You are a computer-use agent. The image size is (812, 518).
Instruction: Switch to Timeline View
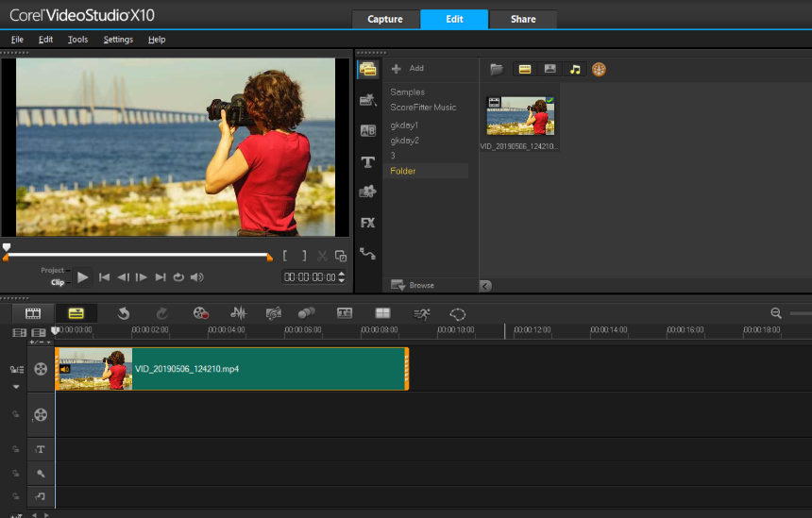(76, 313)
